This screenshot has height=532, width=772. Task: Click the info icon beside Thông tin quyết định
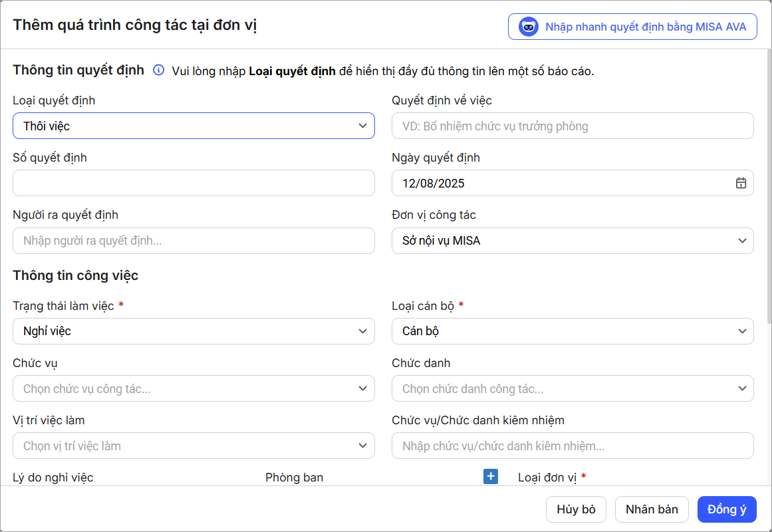coord(158,70)
